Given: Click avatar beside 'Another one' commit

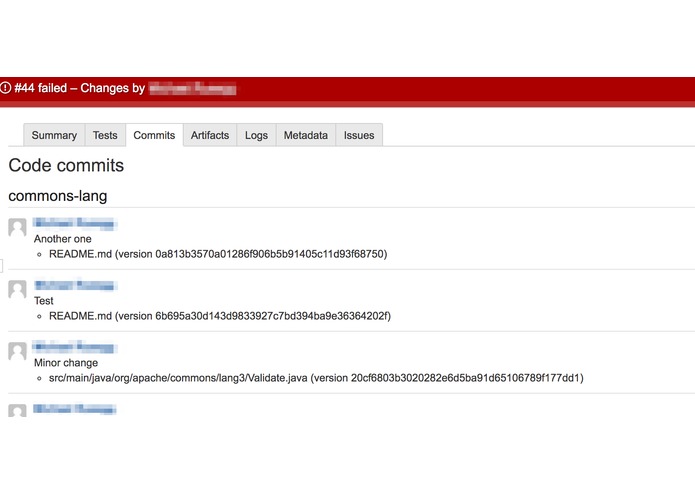Looking at the screenshot, I should click(17, 227).
